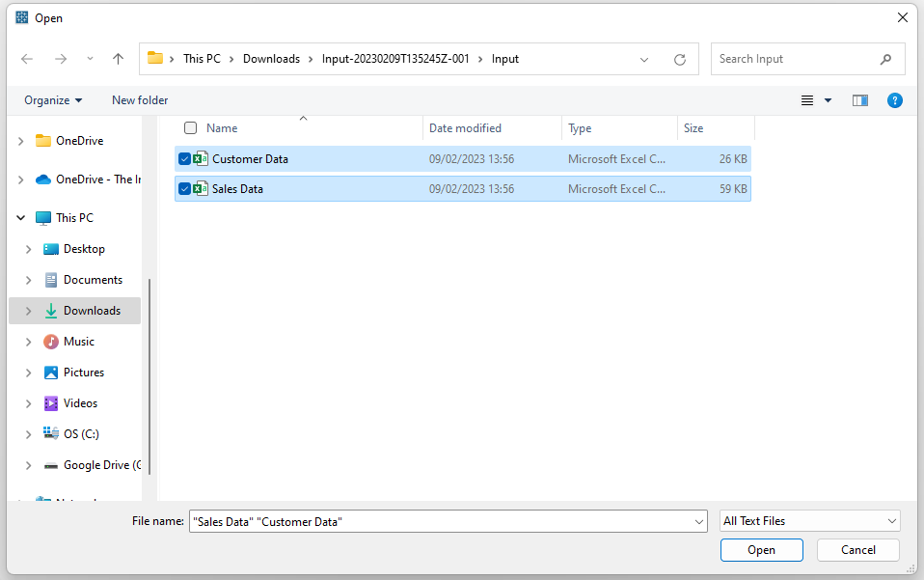Click the Cancel button
The width and height of the screenshot is (924, 580).
(x=857, y=550)
